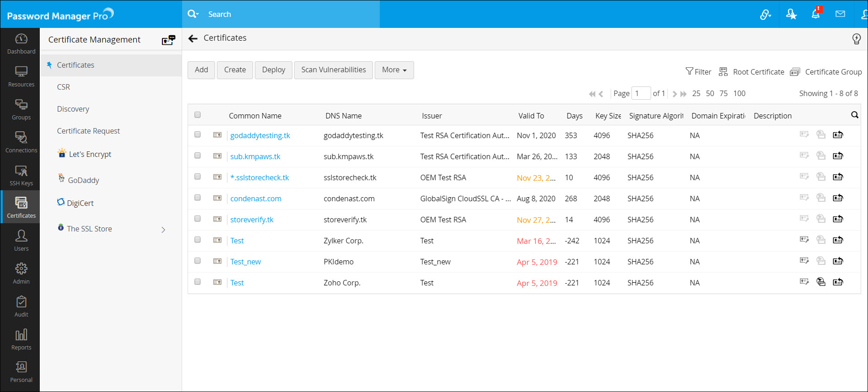Image resolution: width=868 pixels, height=392 pixels.
Task: Select the godaddytesting.tk row checkbox
Action: [198, 135]
